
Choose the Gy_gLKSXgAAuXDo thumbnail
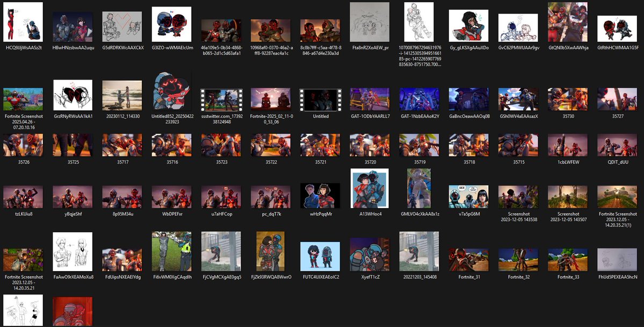click(x=468, y=25)
